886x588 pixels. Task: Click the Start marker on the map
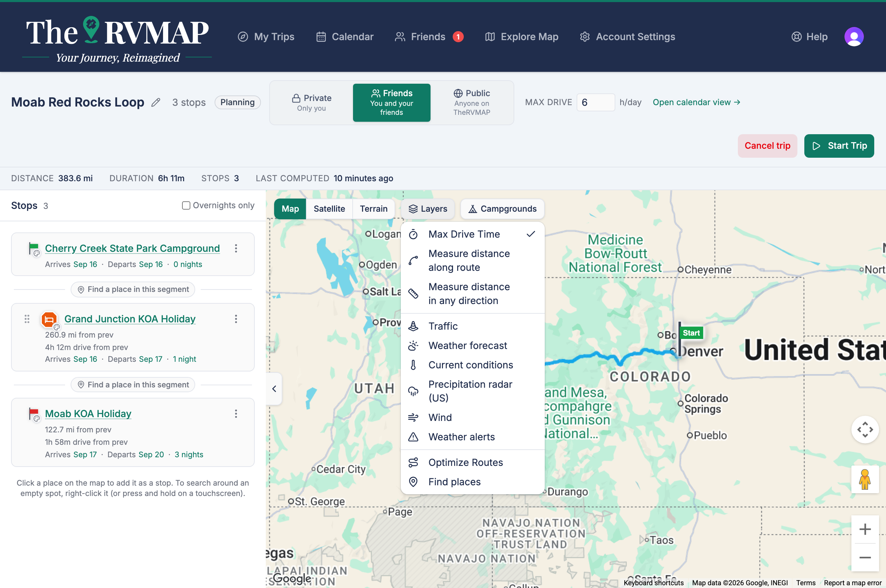tap(691, 333)
